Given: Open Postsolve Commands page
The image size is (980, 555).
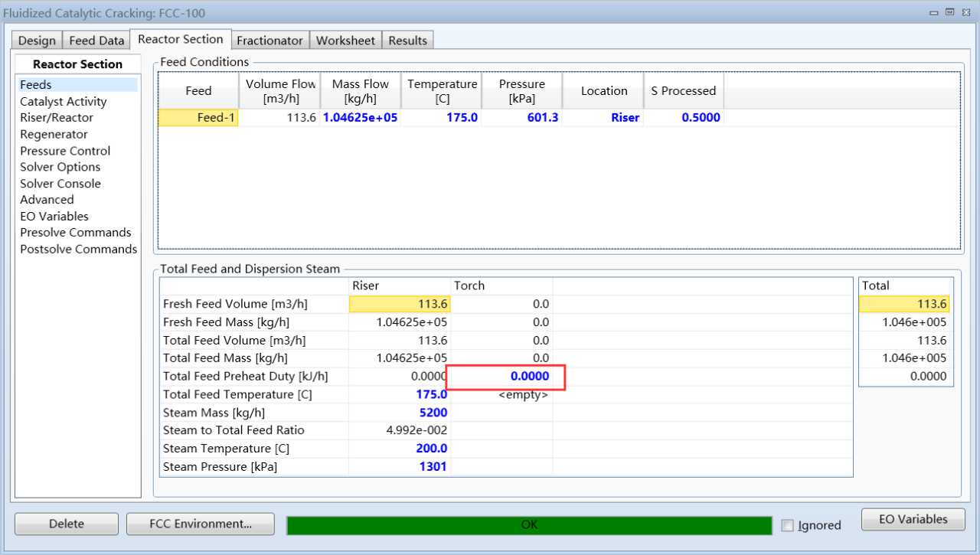Looking at the screenshot, I should click(x=79, y=250).
